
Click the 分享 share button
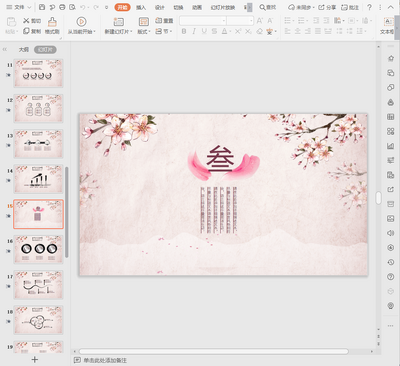[x=327, y=7]
